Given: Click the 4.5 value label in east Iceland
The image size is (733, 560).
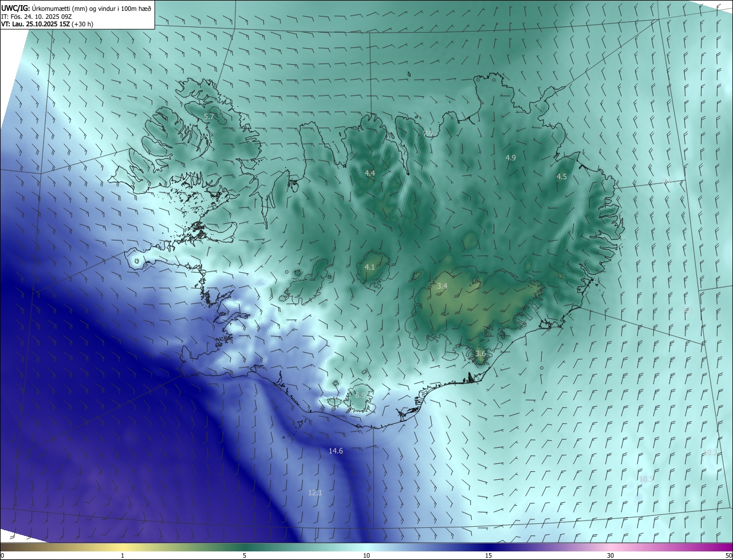Looking at the screenshot, I should (x=562, y=177).
